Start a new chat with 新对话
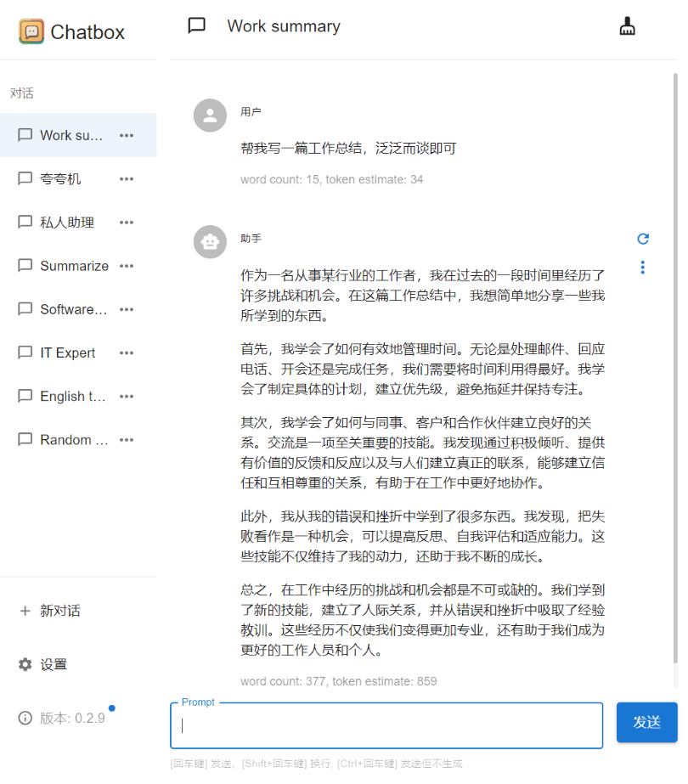The width and height of the screenshot is (688, 784). (x=78, y=611)
